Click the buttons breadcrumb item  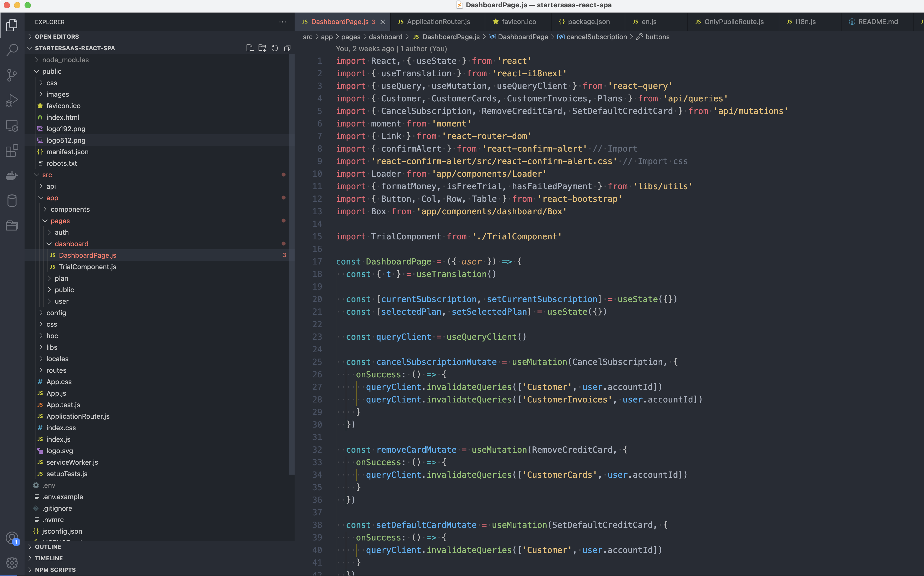(653, 37)
